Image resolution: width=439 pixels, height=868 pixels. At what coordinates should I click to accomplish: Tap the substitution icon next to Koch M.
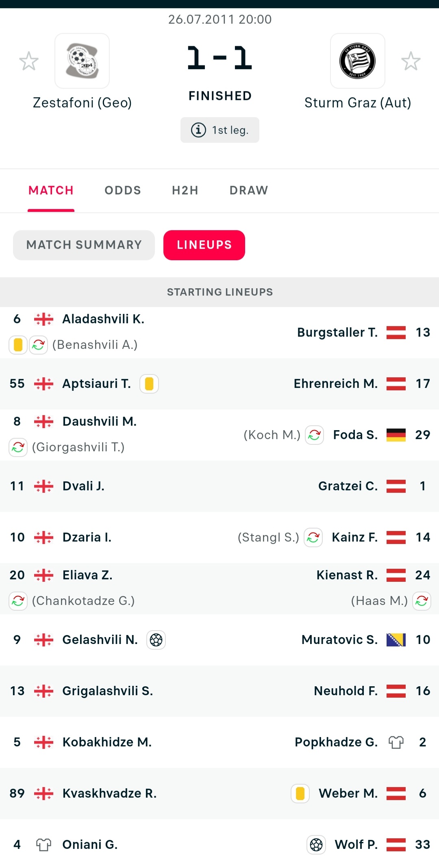coord(314,435)
